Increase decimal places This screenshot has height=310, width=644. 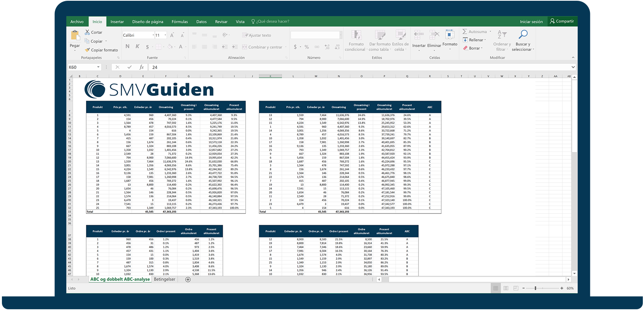[327, 47]
